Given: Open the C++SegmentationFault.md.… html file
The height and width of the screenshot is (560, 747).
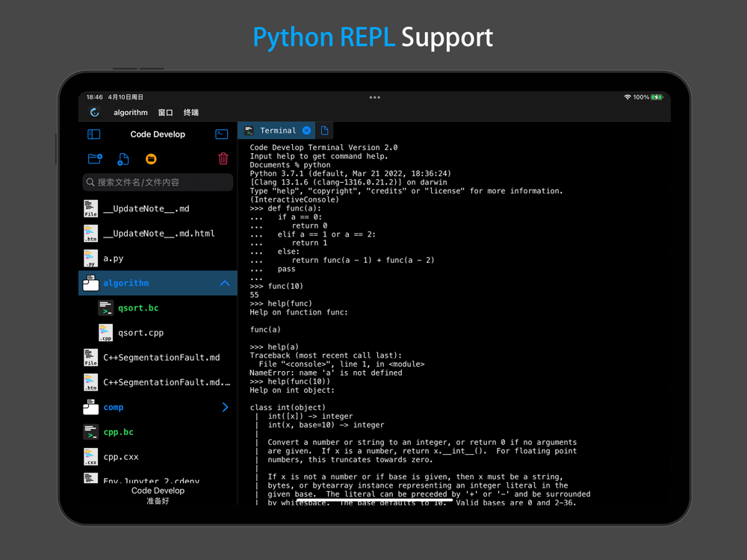Looking at the screenshot, I should pyautogui.click(x=158, y=382).
